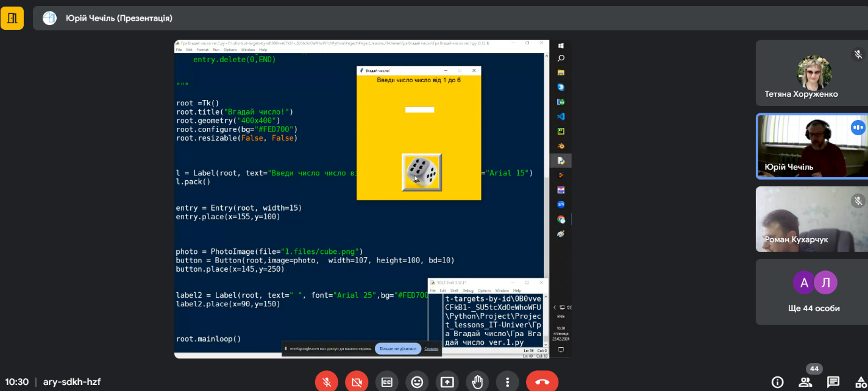Screen dimensions: 868x391
Task: Click the yellow breakout room door icon
Action: (x=12, y=18)
